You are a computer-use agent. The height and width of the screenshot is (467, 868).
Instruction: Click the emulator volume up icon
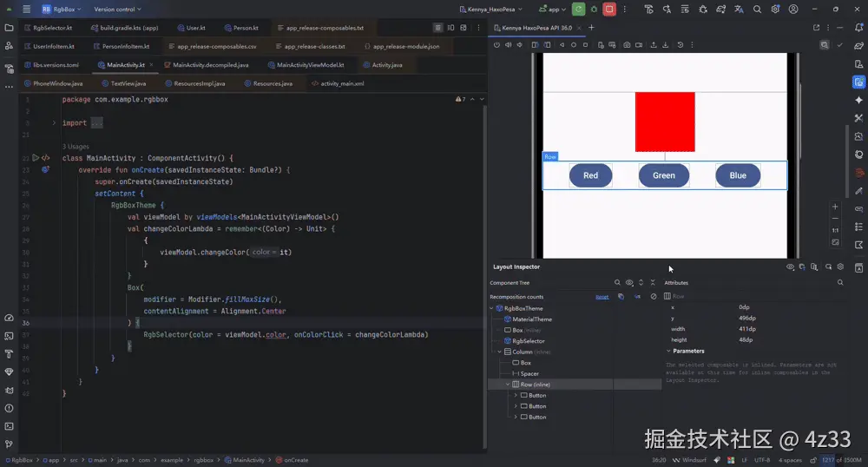click(508, 45)
